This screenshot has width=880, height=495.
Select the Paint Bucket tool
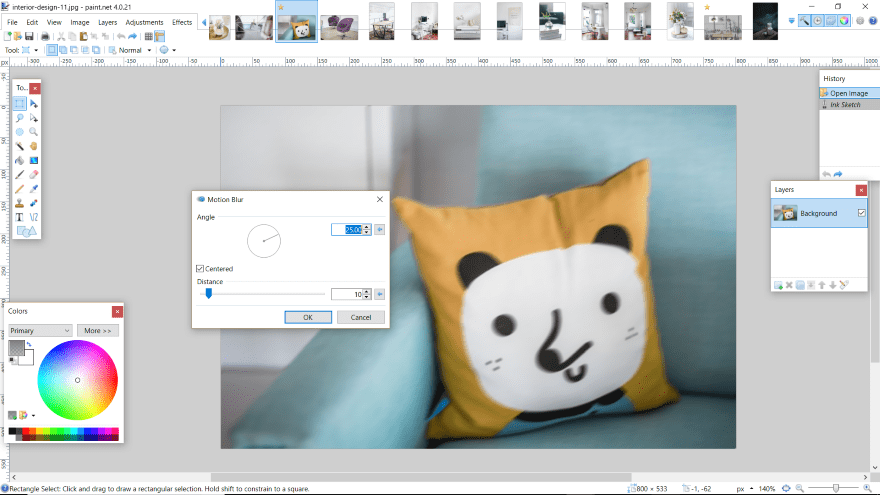pos(19,160)
